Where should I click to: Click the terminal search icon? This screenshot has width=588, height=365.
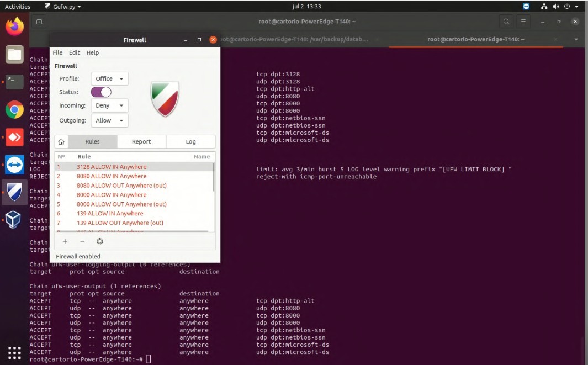pyautogui.click(x=506, y=22)
